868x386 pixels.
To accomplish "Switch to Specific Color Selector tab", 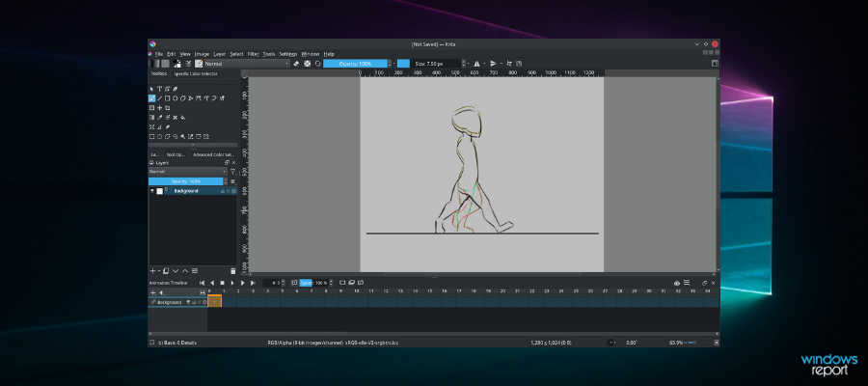I will (x=196, y=73).
